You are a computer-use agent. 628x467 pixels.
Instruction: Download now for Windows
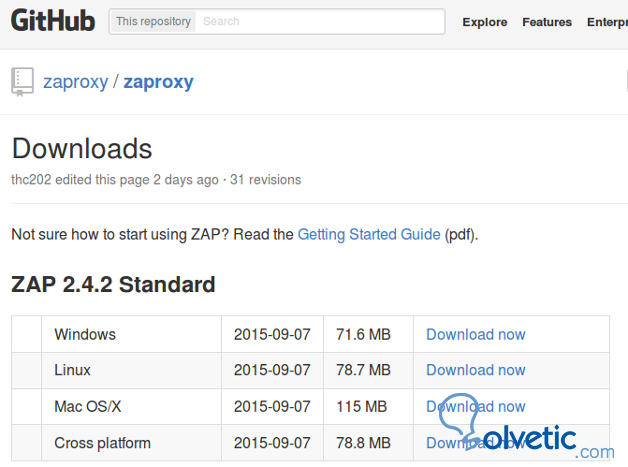[x=475, y=334]
